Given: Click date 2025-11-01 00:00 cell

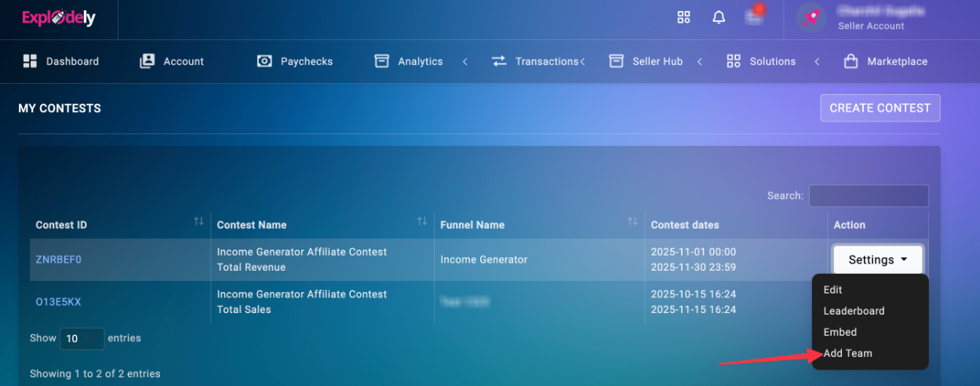Looking at the screenshot, I should tap(694, 252).
